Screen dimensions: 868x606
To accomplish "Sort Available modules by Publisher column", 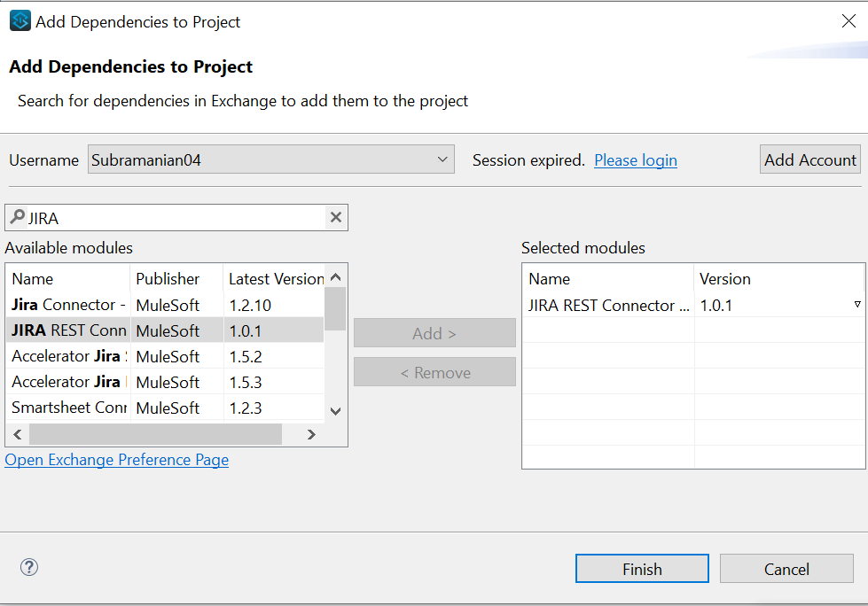I will [x=168, y=279].
